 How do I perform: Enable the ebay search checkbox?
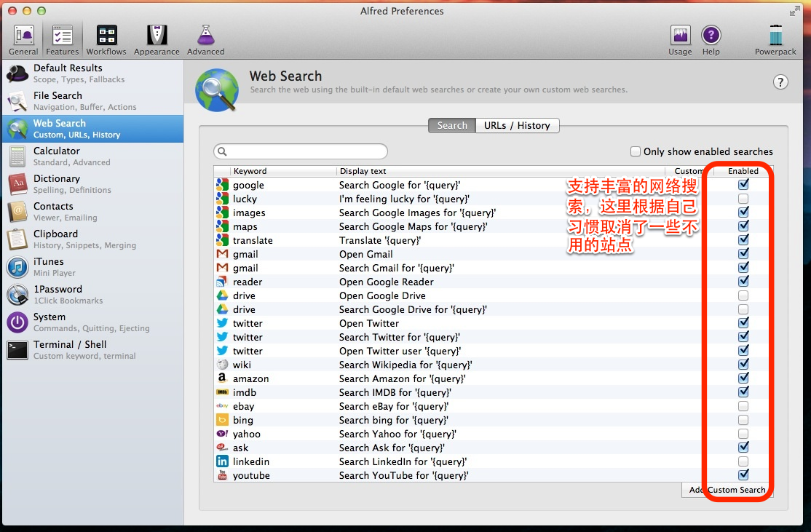point(743,406)
